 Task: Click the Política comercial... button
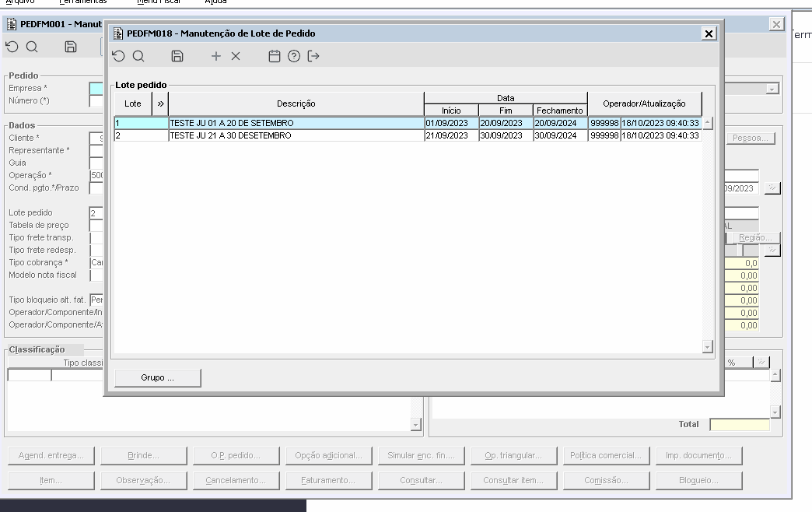[x=606, y=455]
